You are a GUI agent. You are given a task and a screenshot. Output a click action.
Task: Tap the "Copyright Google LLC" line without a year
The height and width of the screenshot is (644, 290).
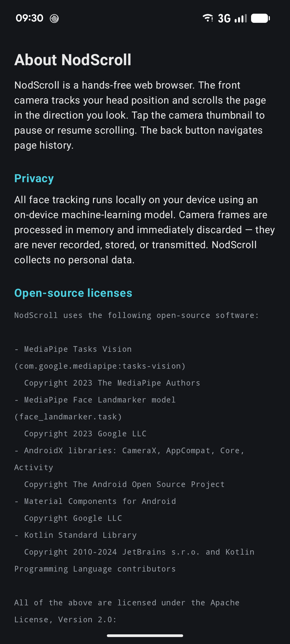pyautogui.click(x=73, y=518)
